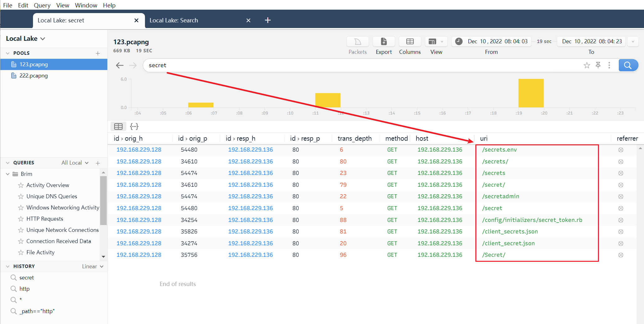Select the /secrets.env uri cell
Viewport: 644px width, 324px height.
[499, 150]
